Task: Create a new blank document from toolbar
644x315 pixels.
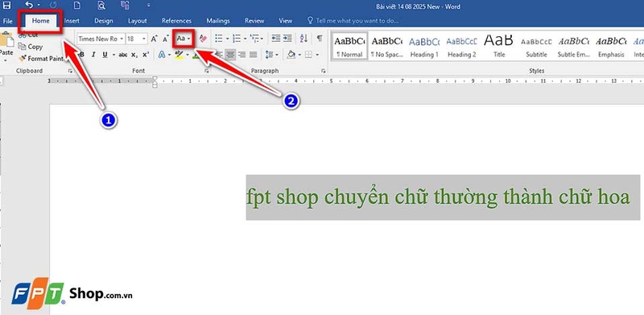Action: click(x=76, y=6)
